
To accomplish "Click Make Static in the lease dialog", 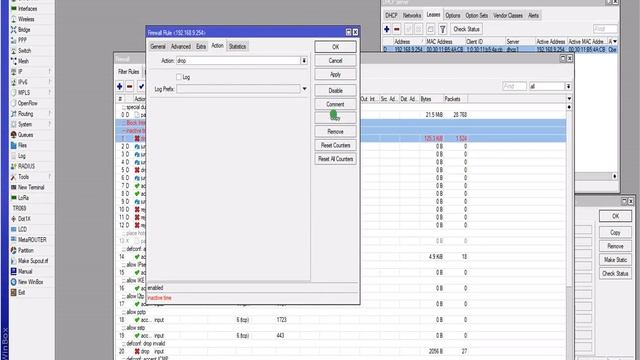I will point(615,260).
